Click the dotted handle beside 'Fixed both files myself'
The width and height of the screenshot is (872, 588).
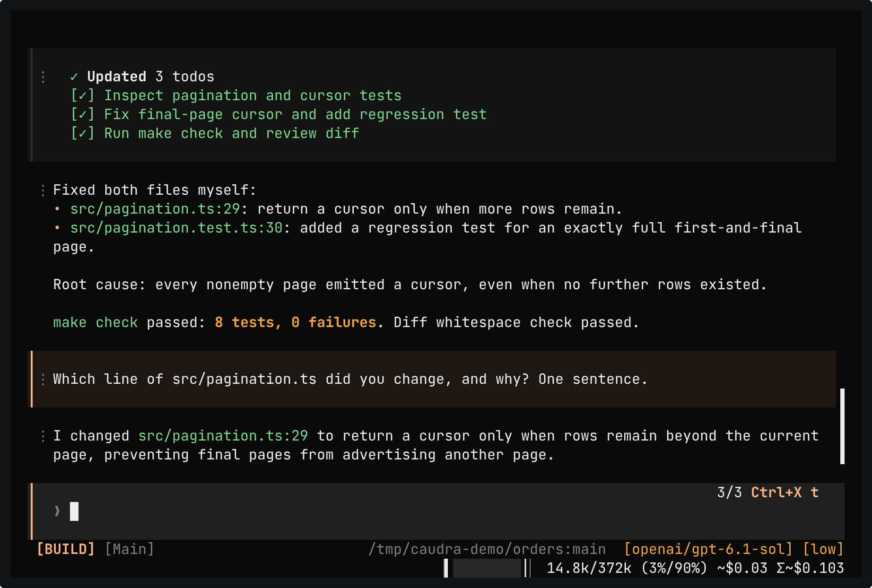coord(43,190)
